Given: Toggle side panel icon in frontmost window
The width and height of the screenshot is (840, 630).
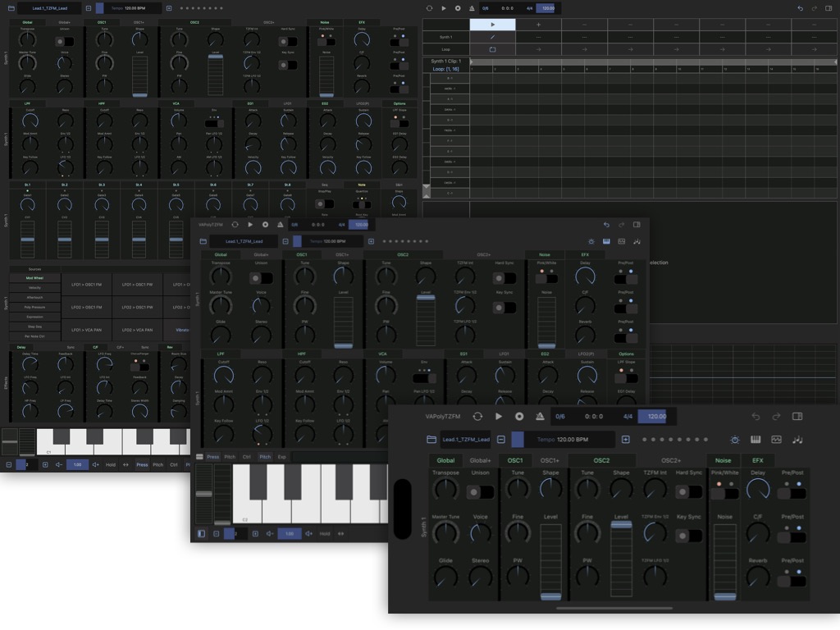Looking at the screenshot, I should (x=797, y=416).
